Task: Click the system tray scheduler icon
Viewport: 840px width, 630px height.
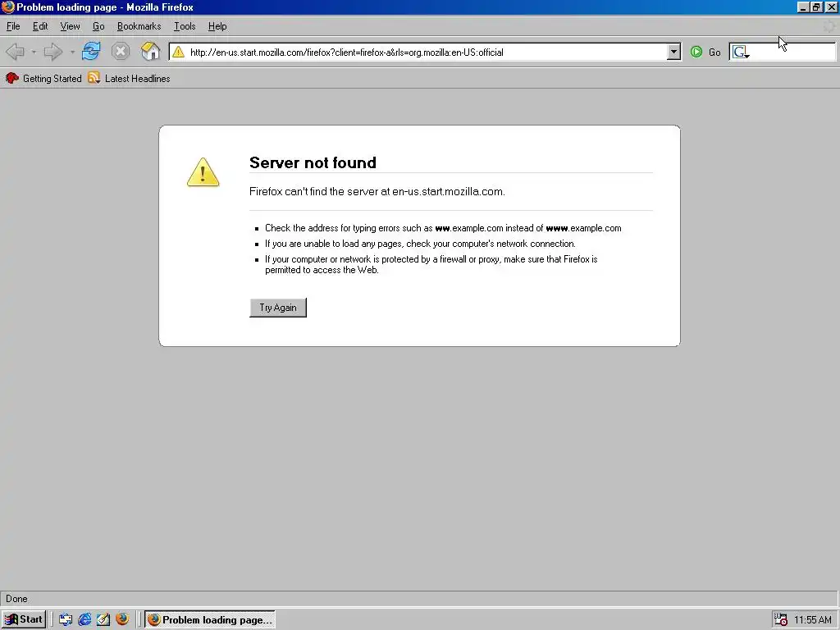Action: 781,619
